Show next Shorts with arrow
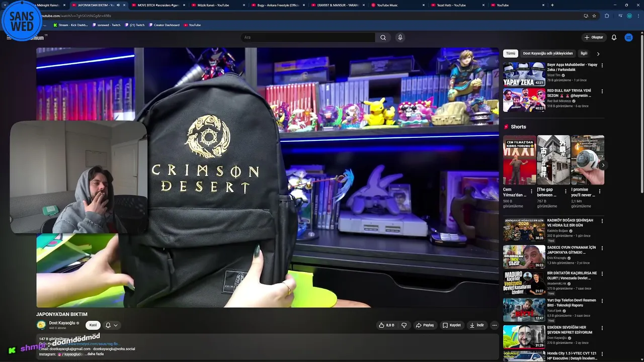 [603, 165]
